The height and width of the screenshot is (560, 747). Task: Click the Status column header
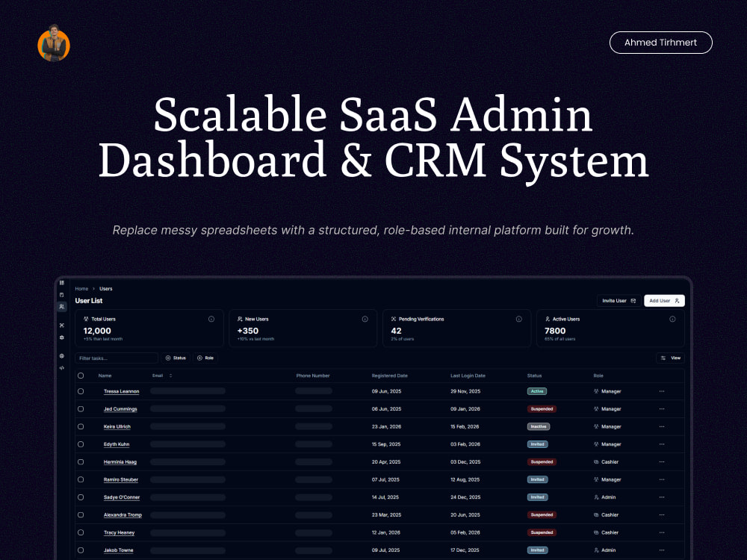tap(535, 376)
